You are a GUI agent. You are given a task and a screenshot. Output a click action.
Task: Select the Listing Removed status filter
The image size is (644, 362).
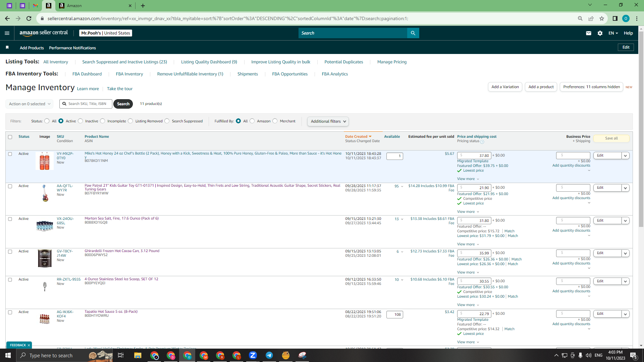coord(130,121)
